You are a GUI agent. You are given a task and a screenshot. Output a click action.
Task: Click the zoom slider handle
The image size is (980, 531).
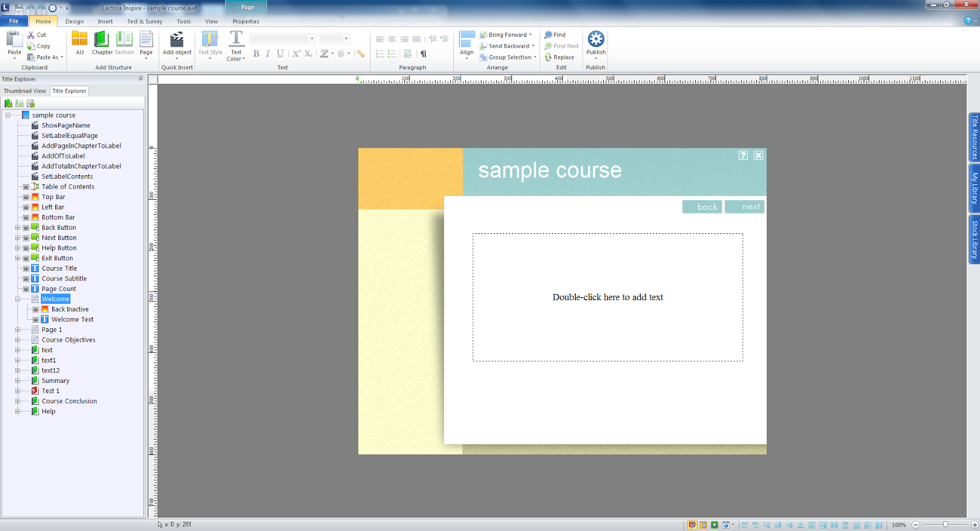946,525
